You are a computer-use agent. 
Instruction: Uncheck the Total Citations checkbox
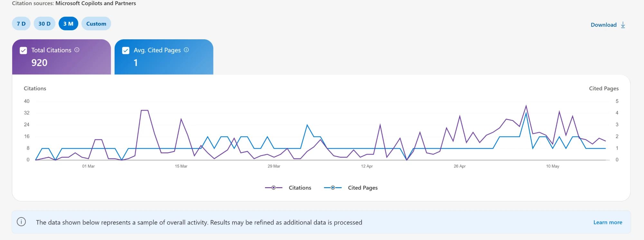click(x=23, y=50)
